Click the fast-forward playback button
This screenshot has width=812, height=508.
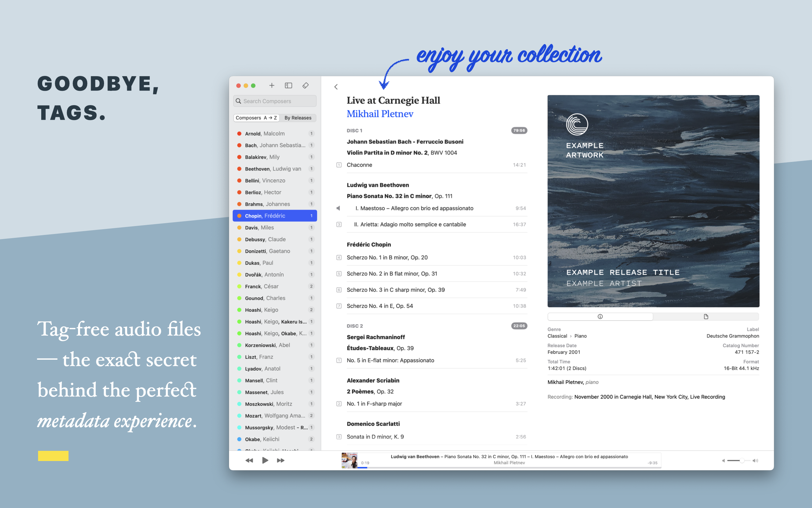pyautogui.click(x=281, y=460)
